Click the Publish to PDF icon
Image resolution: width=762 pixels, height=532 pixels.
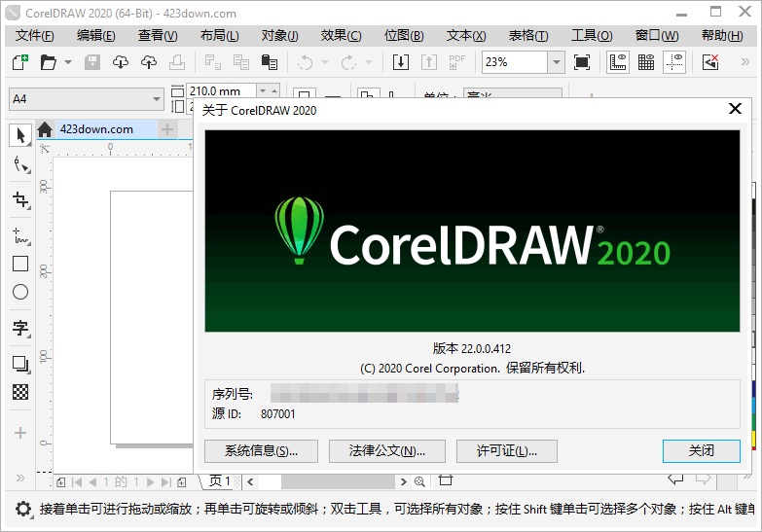456,62
